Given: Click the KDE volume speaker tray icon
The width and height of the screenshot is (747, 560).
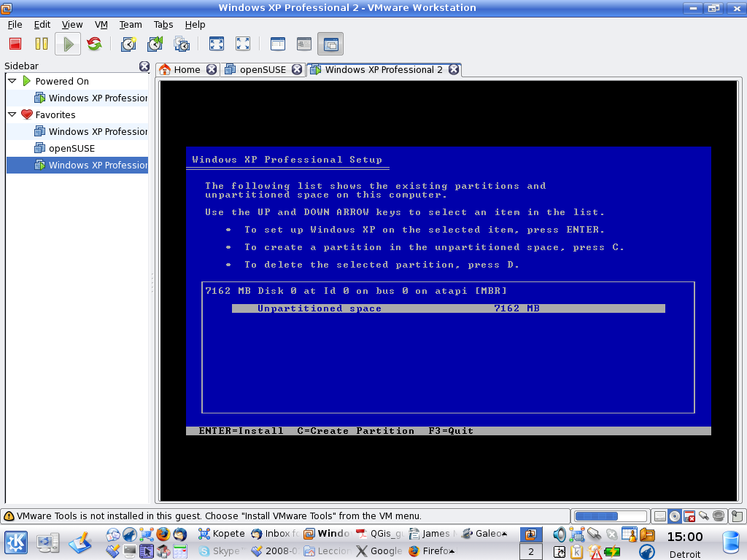Looking at the screenshot, I should (560, 534).
